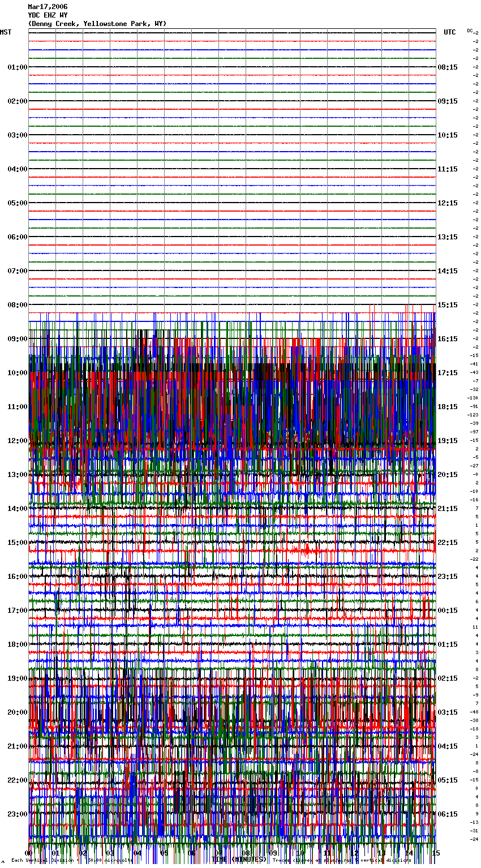Click the DC offset value -97
This screenshot has height=868, width=481.
(474, 432)
